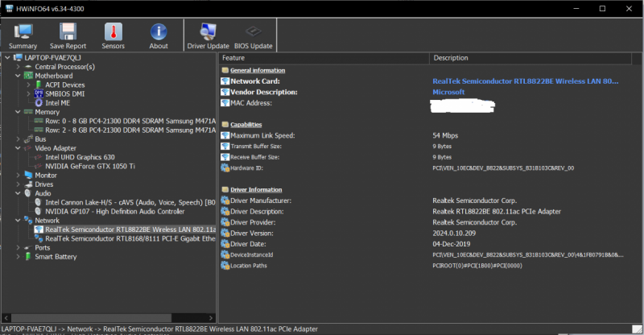The width and height of the screenshot is (644, 335).
Task: Click the Intel ME gear icon
Action: (39, 103)
